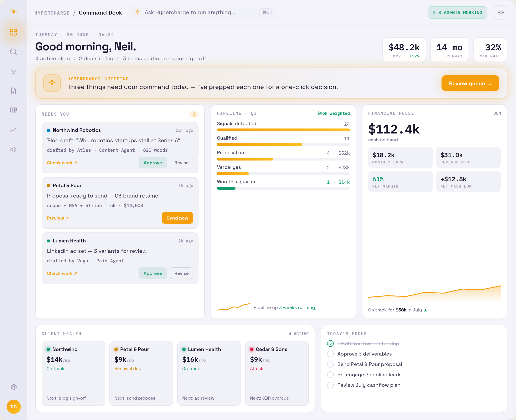The height and width of the screenshot is (420, 516).
Task: Open Preview link for Petal & Pour proposal
Action: click(58, 218)
